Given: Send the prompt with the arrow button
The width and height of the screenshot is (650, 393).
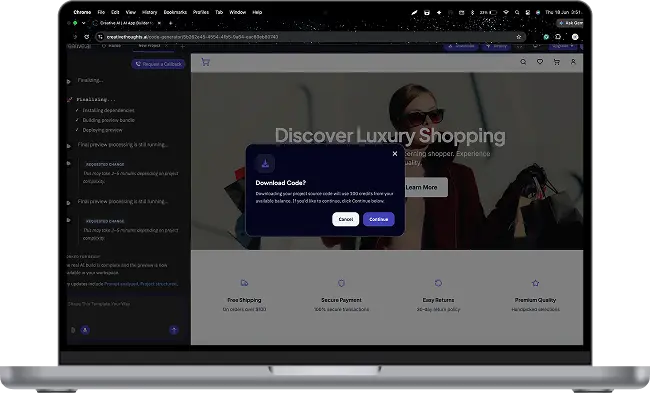Looking at the screenshot, I should (x=174, y=330).
